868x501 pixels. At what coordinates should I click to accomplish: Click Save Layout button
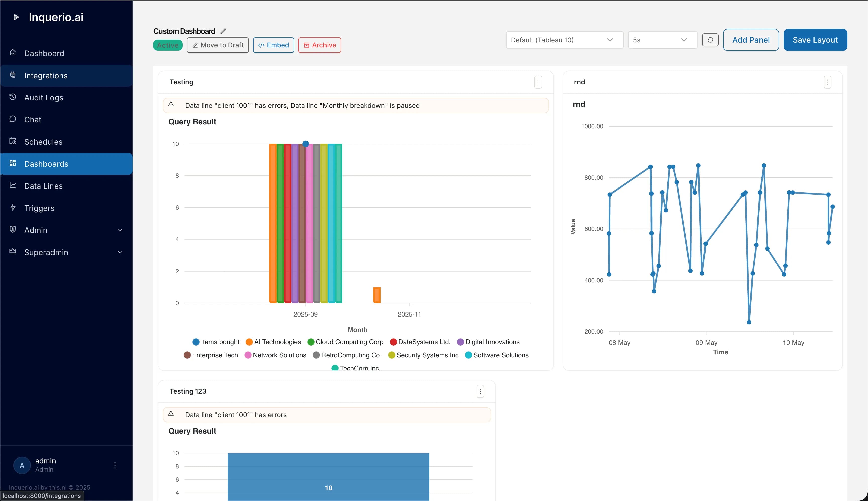click(x=815, y=40)
